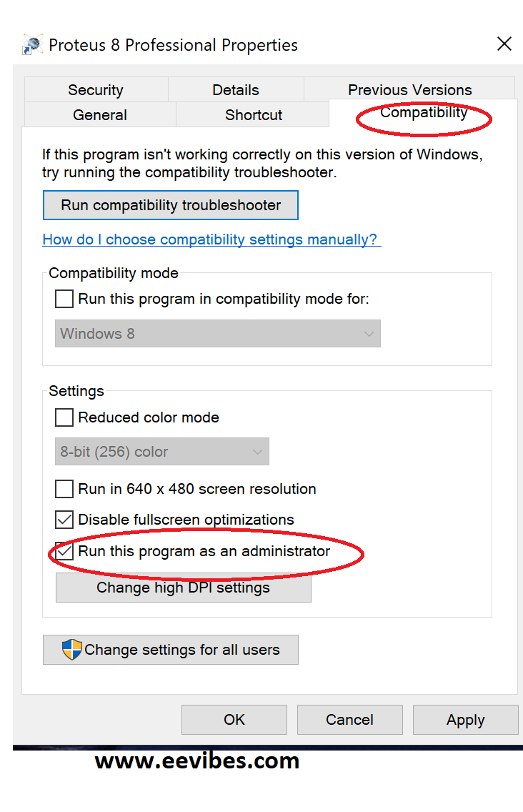Click the Apply button
The width and height of the screenshot is (523, 812).
[x=466, y=720]
